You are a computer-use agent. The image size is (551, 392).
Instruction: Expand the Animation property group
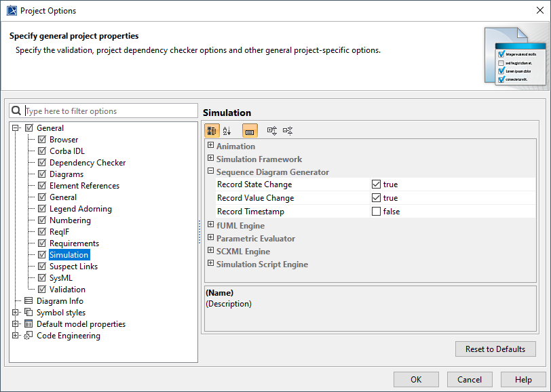[x=210, y=146]
